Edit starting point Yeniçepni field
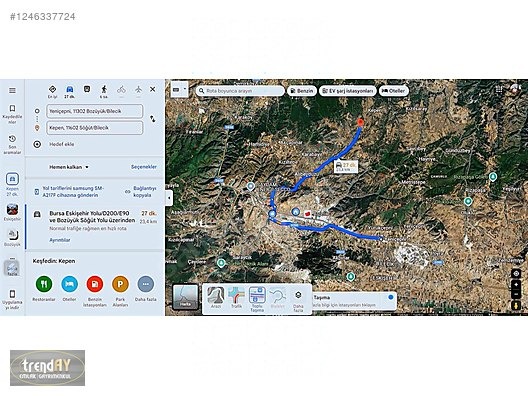This screenshot has width=528, height=396. click(95, 111)
